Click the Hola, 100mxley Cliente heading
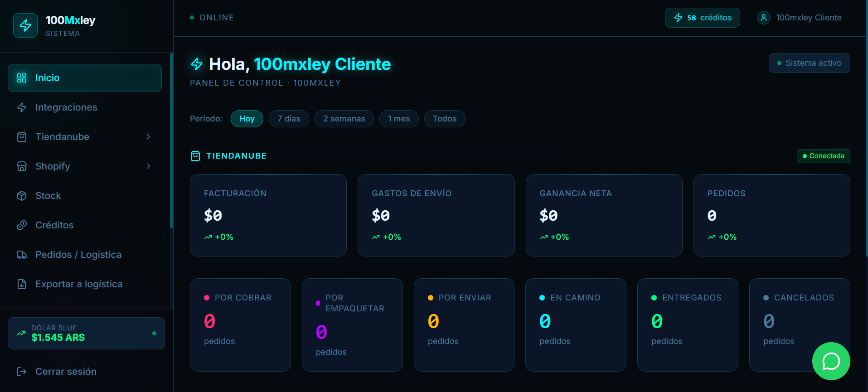Screen dimensions: 868x392 (300, 64)
